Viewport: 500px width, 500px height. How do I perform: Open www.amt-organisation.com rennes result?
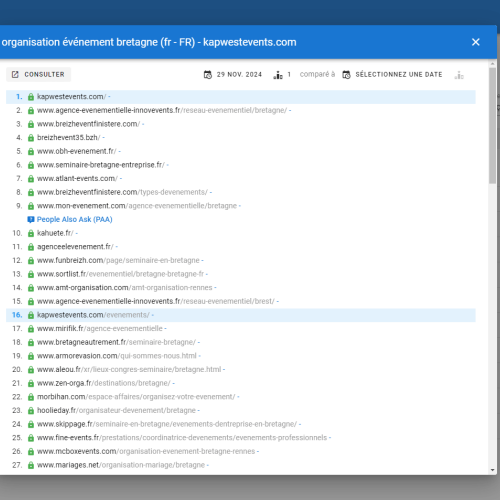click(125, 288)
